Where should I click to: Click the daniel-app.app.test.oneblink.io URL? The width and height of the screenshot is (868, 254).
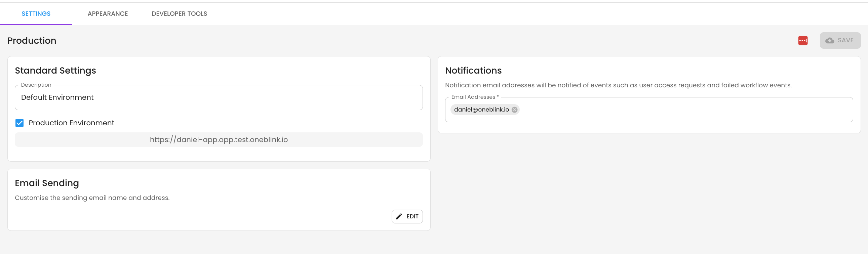click(219, 139)
